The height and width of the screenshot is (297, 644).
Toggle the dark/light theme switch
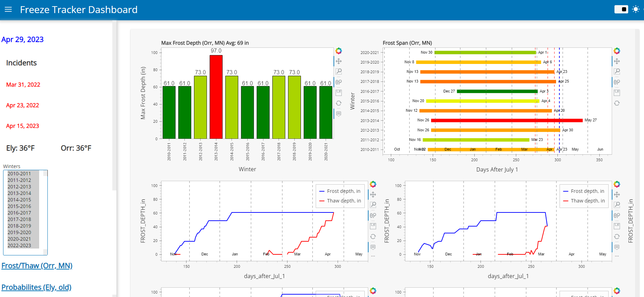pyautogui.click(x=621, y=9)
